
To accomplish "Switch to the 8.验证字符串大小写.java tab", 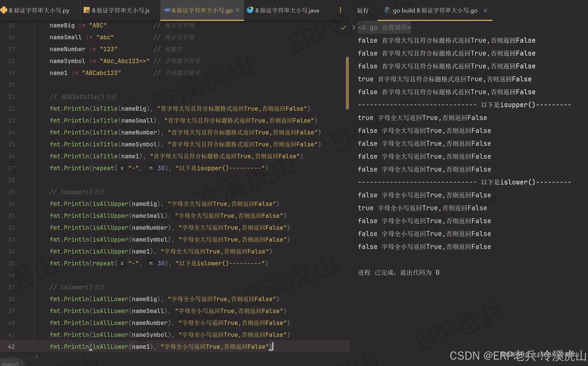I will [x=287, y=10].
